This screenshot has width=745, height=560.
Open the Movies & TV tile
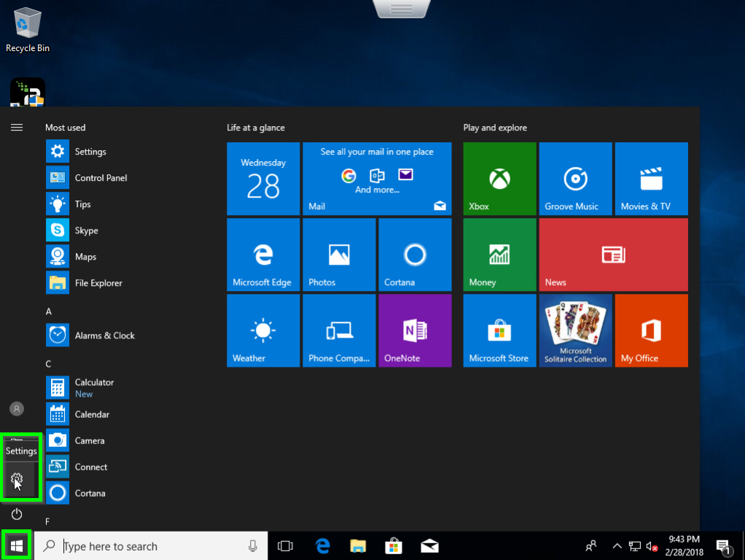point(652,179)
